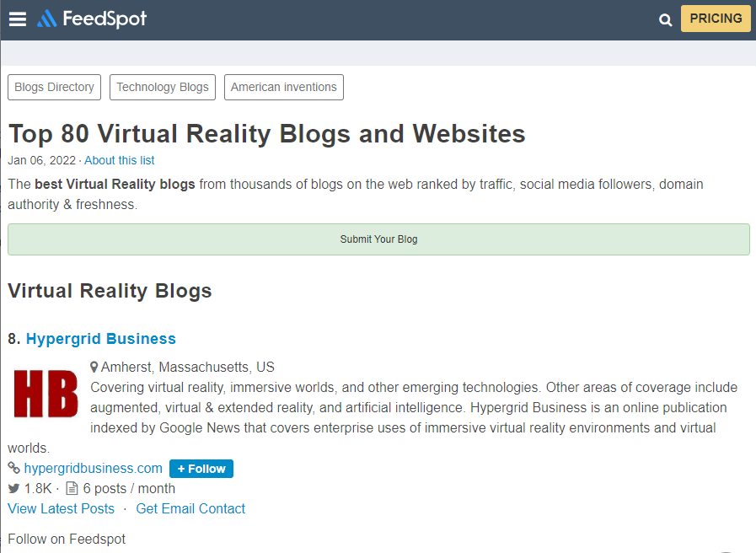Open search with magnifier icon
The image size is (756, 553).
tap(665, 19)
